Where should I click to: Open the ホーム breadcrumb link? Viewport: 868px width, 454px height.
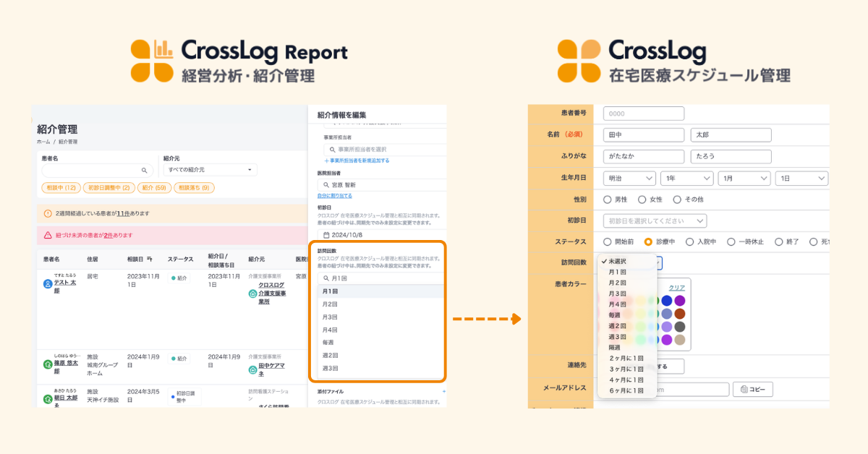coord(43,142)
